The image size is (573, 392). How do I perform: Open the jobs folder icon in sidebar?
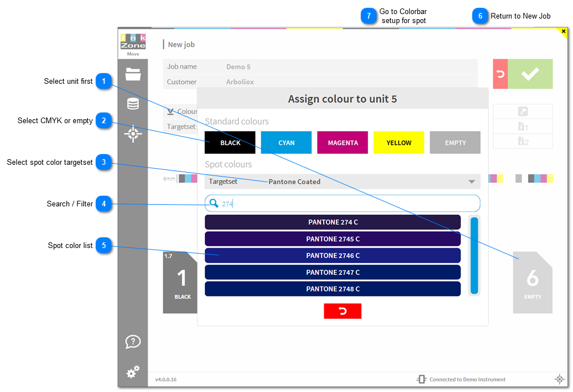click(133, 74)
